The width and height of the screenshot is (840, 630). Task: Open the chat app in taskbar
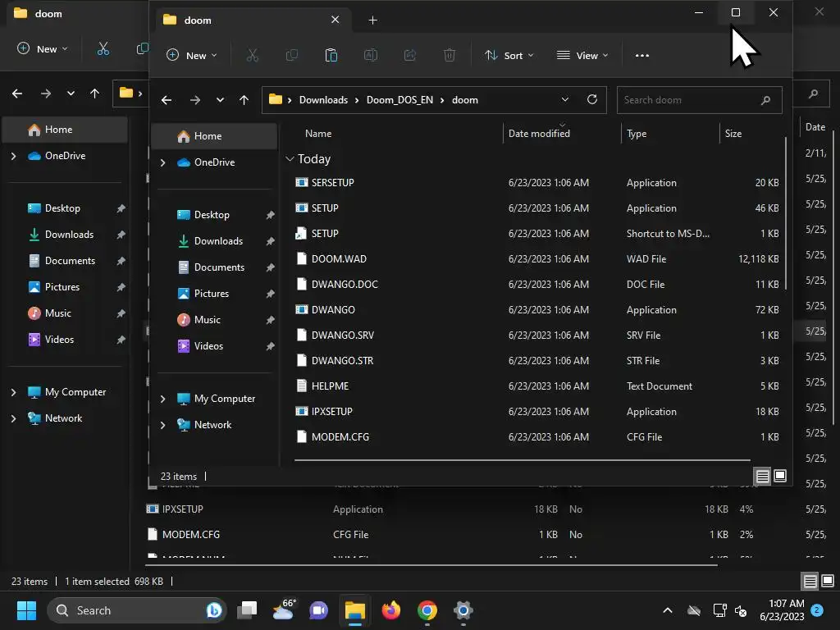click(x=319, y=610)
